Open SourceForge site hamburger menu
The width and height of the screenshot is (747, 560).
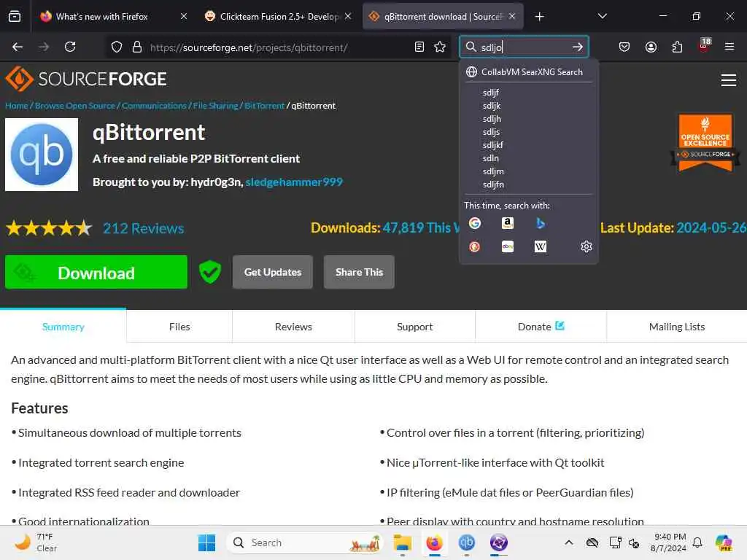(729, 80)
